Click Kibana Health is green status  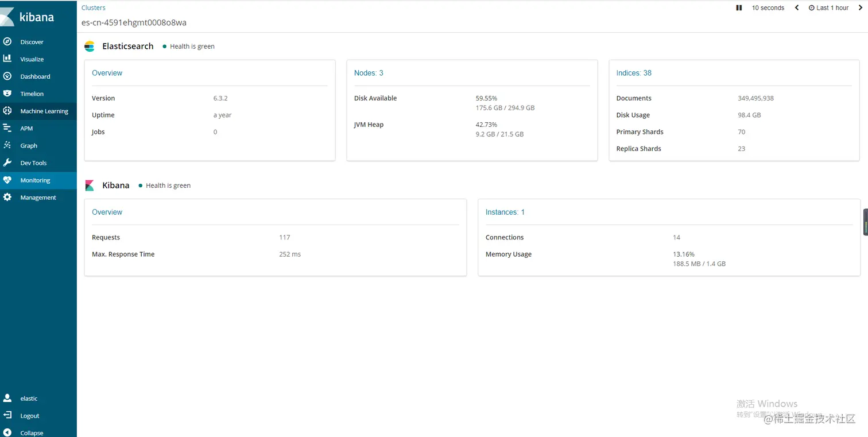pyautogui.click(x=164, y=185)
